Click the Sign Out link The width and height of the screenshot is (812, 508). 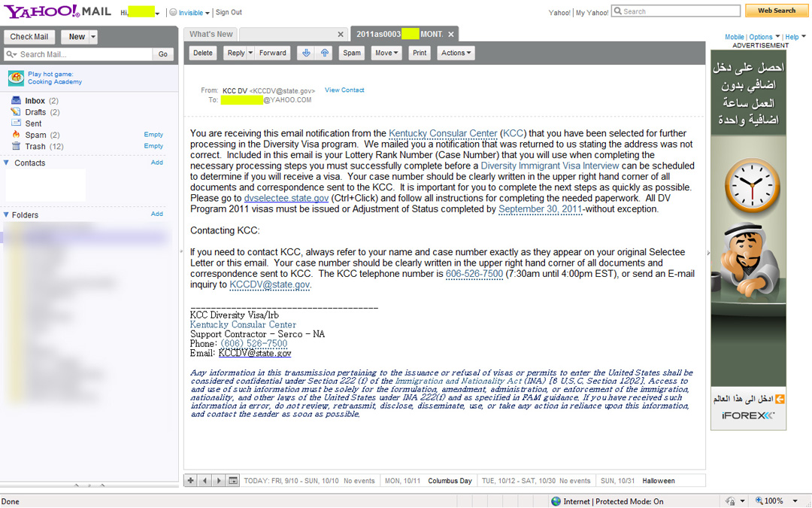pos(229,12)
